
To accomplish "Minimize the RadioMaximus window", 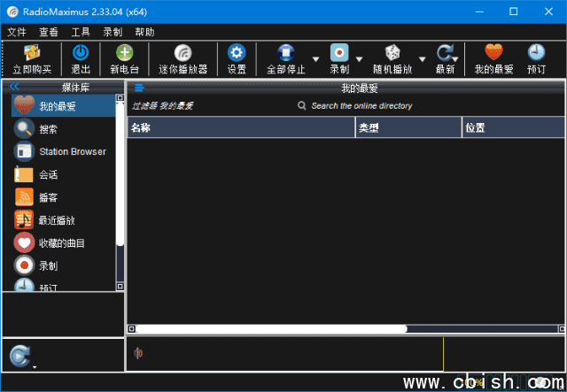I will [479, 12].
